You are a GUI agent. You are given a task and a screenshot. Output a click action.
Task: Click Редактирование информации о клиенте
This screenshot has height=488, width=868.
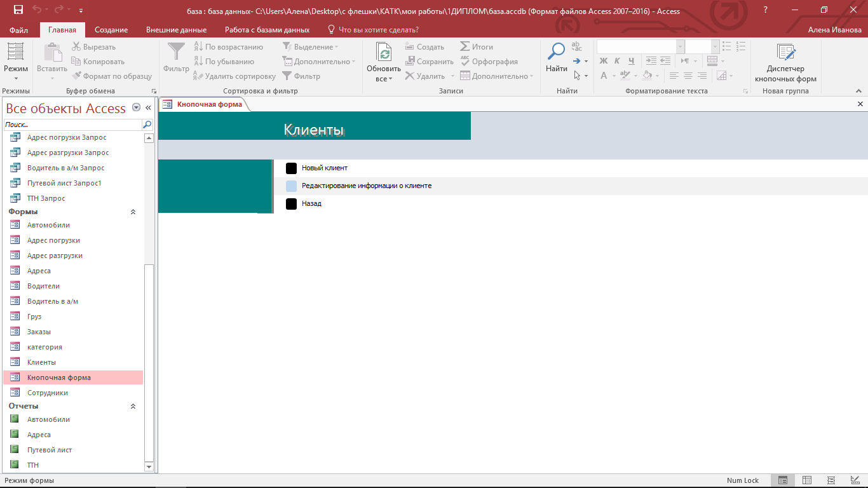(x=367, y=186)
